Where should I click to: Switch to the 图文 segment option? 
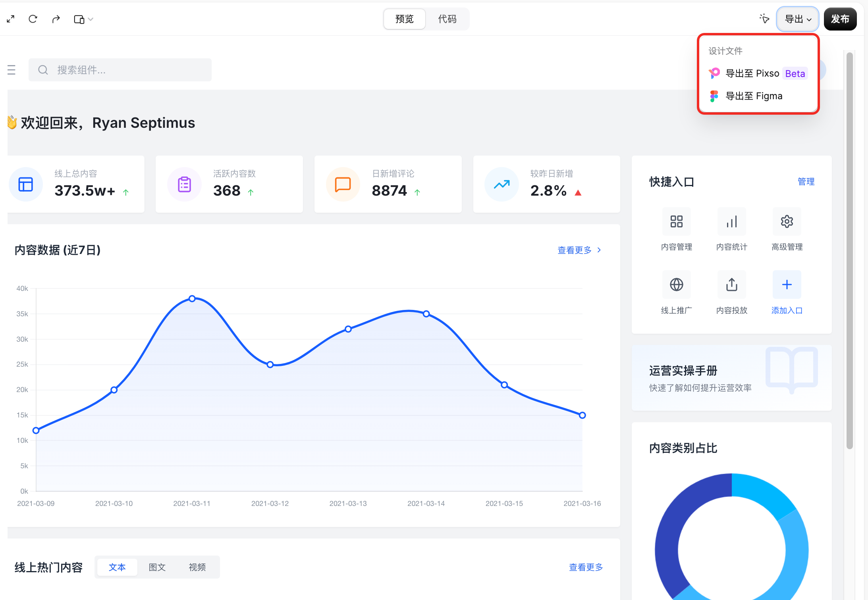157,567
